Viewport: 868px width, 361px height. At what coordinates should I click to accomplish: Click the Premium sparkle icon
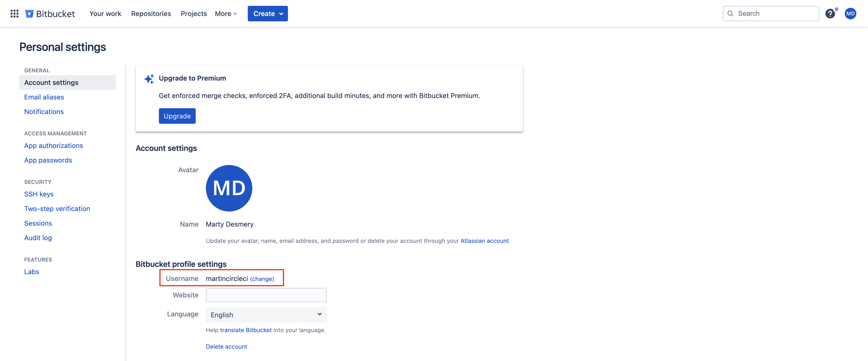point(149,79)
